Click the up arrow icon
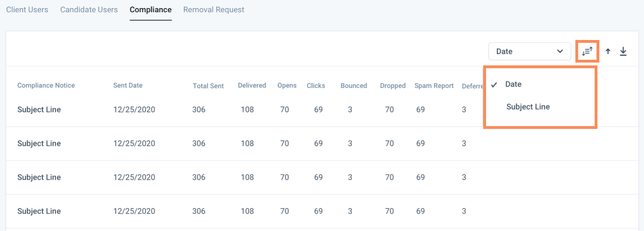The height and width of the screenshot is (231, 644). [608, 51]
